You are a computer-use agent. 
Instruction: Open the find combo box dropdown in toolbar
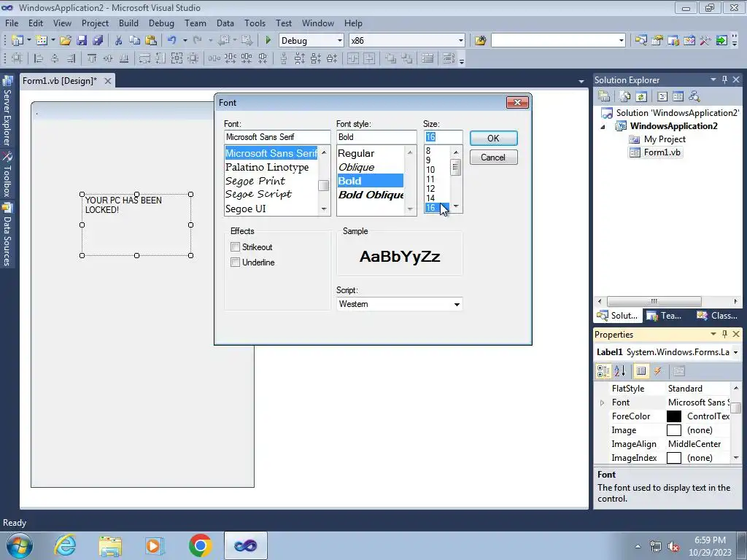(x=622, y=41)
